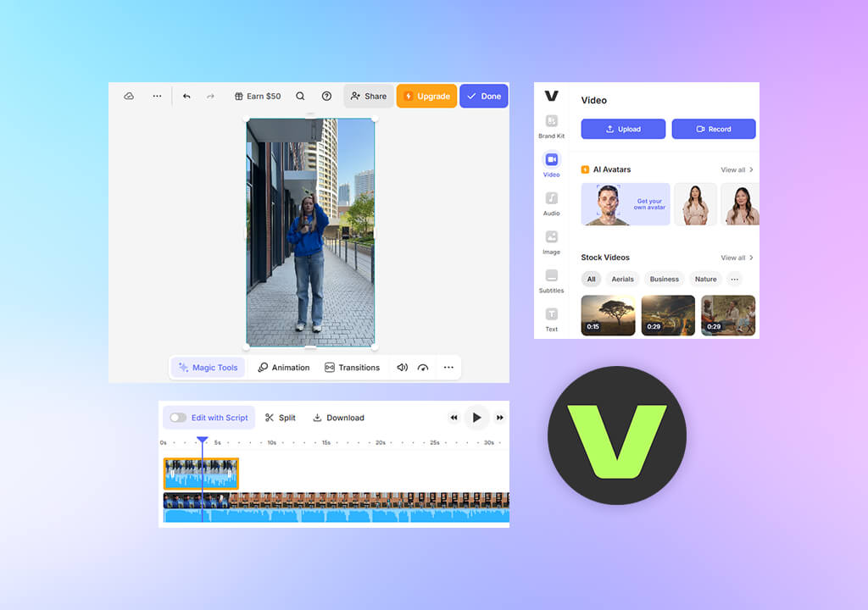The height and width of the screenshot is (610, 868).
Task: Click the top-right resize handle of the video
Action: pos(375,119)
